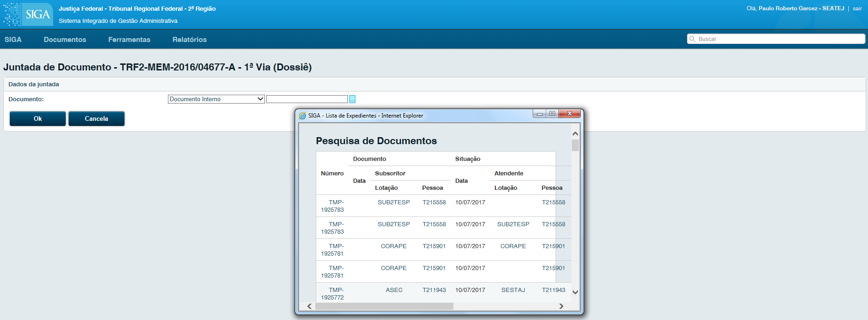Click popup horizontal scrollbar left arrow
The width and height of the screenshot is (868, 320).
click(309, 306)
